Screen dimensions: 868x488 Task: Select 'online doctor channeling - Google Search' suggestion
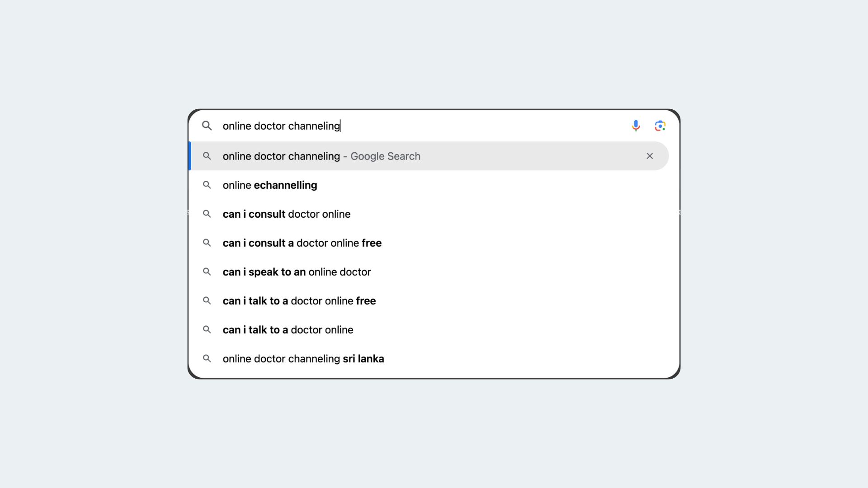(x=429, y=156)
